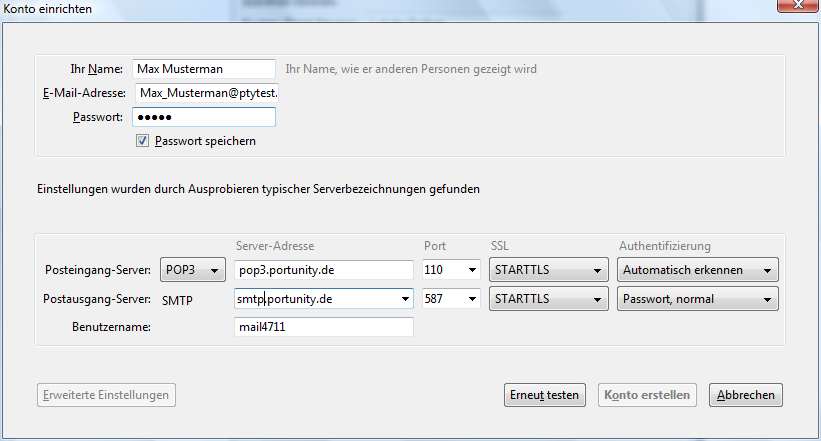821x441 pixels.
Task: Focus the Ihr Name text field
Action: point(203,69)
